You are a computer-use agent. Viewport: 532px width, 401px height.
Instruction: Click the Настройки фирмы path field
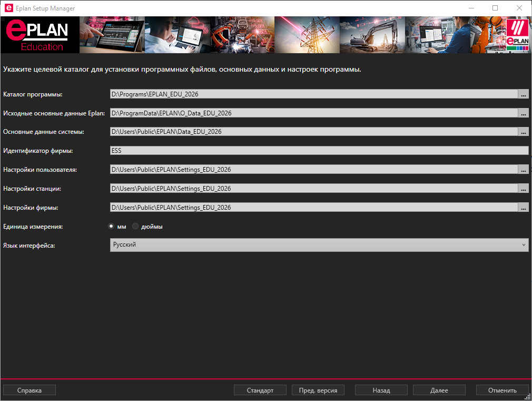(x=314, y=208)
